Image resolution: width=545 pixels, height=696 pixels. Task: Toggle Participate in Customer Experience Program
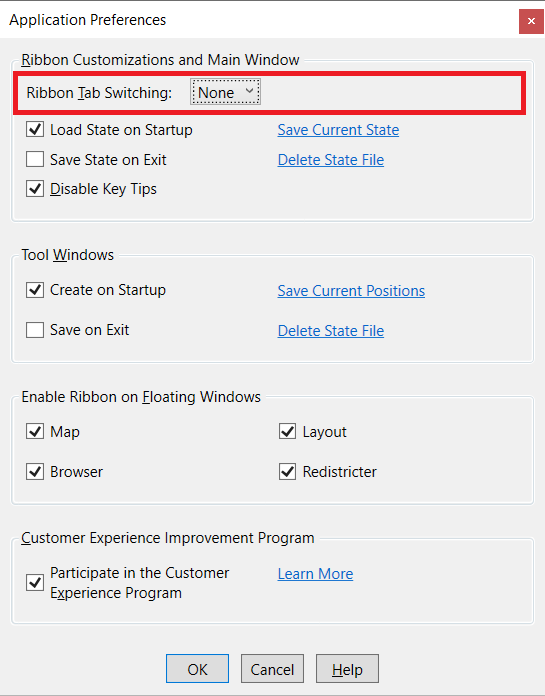tap(35, 582)
